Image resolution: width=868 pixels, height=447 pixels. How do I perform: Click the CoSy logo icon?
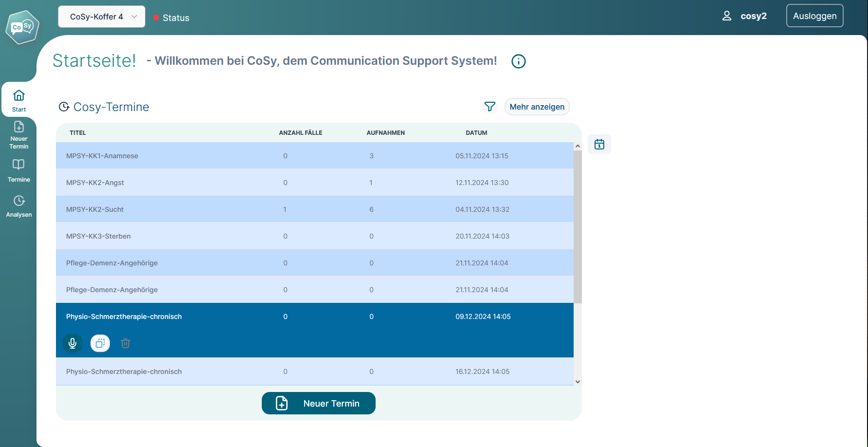click(x=22, y=27)
